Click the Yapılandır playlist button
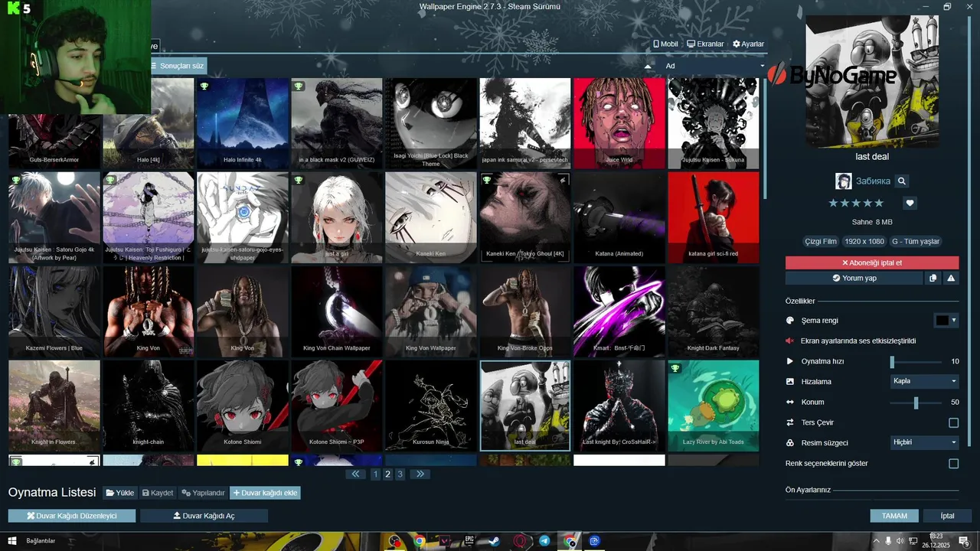The image size is (980, 551). pos(203,493)
